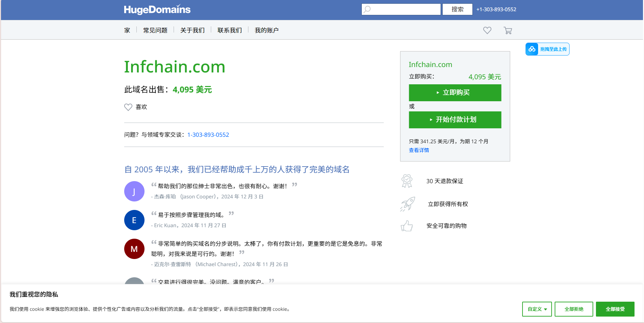Click the thumbs-up icon beside 安全可靠的购物
Image resolution: width=644 pixels, height=323 pixels.
click(407, 226)
